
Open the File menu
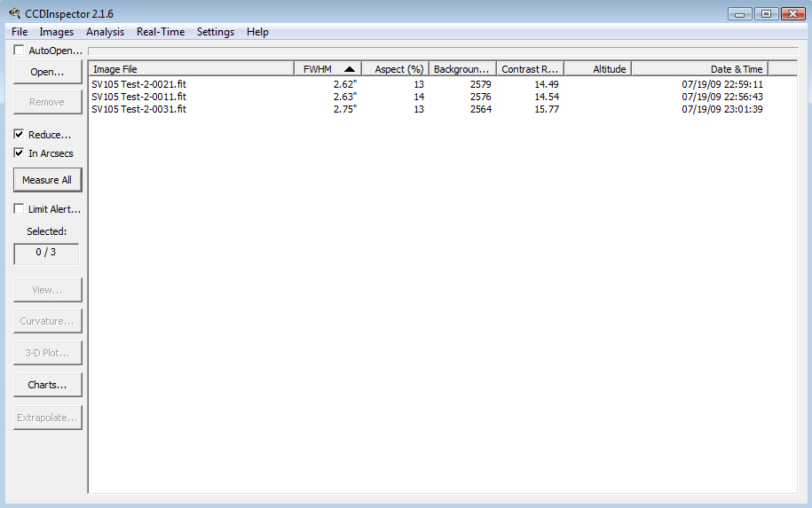pyautogui.click(x=20, y=32)
